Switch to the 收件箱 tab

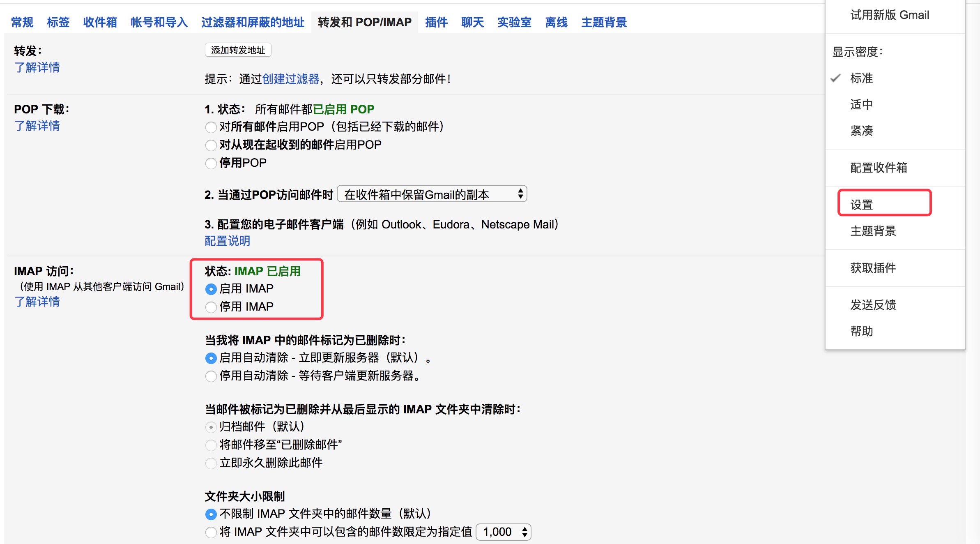(100, 23)
